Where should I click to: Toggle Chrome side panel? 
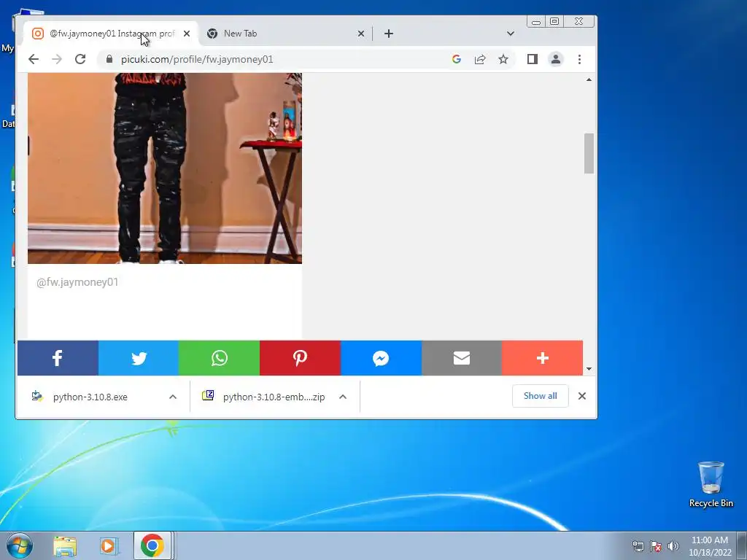pos(532,59)
